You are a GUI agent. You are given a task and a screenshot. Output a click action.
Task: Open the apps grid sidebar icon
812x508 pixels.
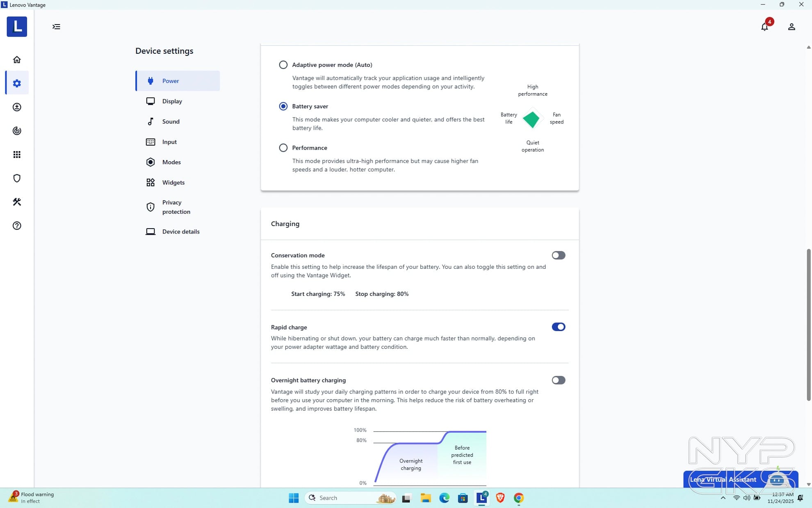tap(17, 155)
